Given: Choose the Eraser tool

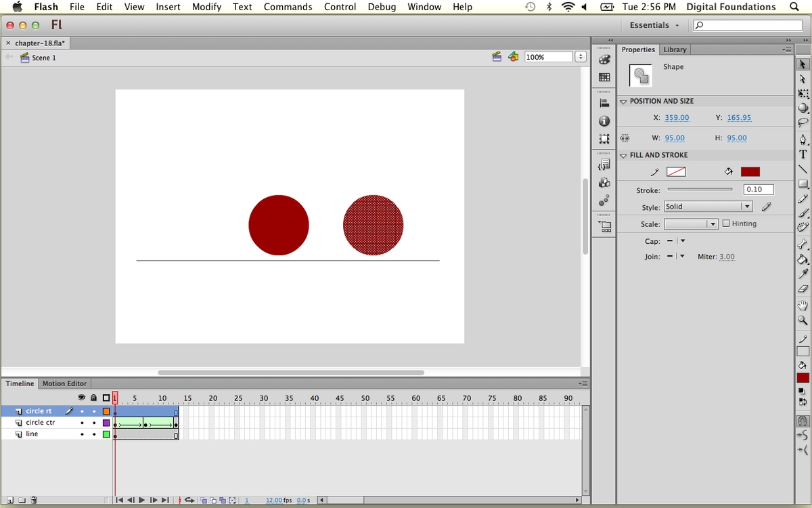Looking at the screenshot, I should point(803,289).
